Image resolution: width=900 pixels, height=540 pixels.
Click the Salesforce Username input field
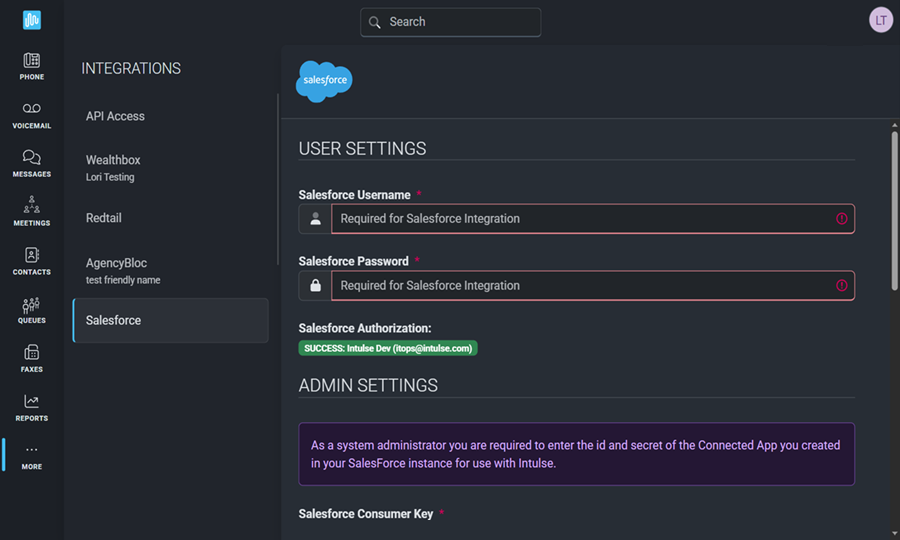click(584, 218)
